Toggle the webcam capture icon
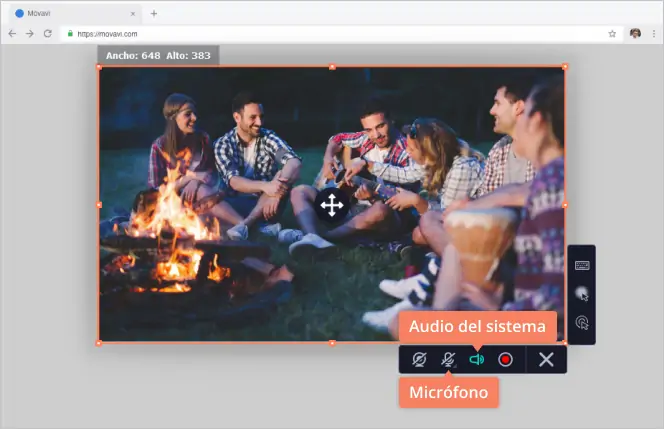Screen dimensions: 664x429 tap(419, 360)
